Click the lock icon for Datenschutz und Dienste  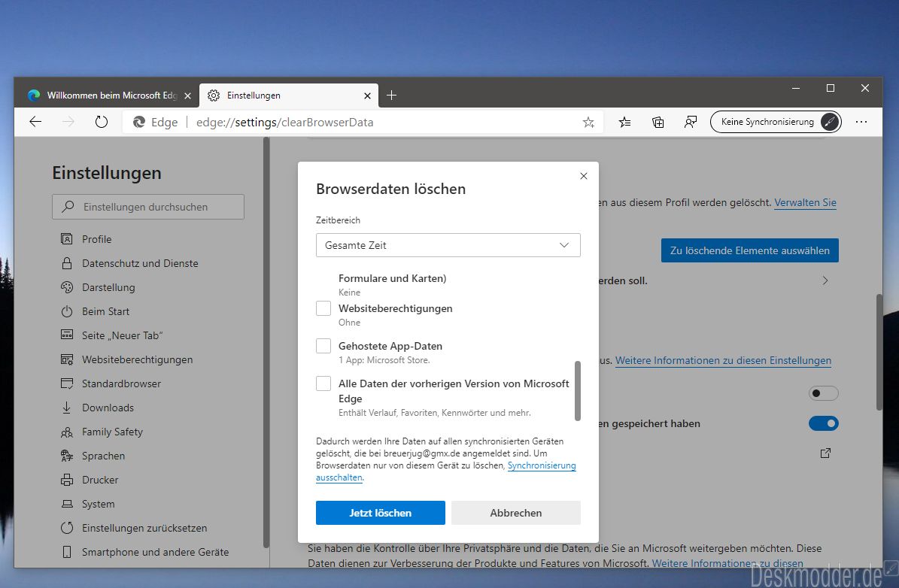[x=67, y=263]
